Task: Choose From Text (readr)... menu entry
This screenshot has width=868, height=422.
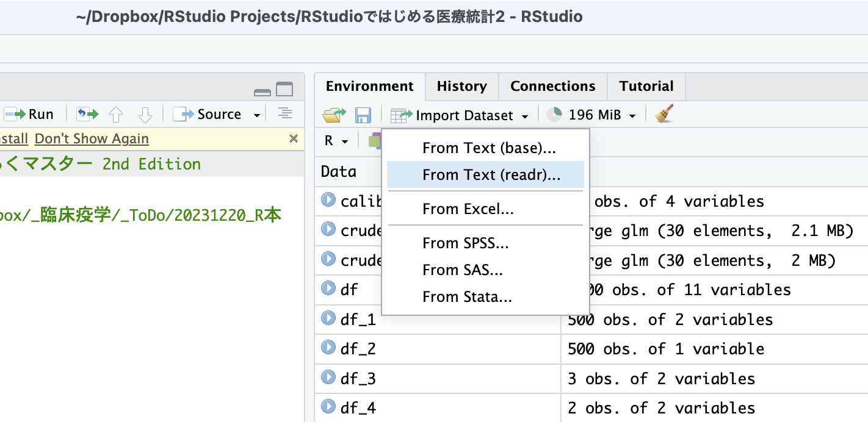Action: coord(491,175)
